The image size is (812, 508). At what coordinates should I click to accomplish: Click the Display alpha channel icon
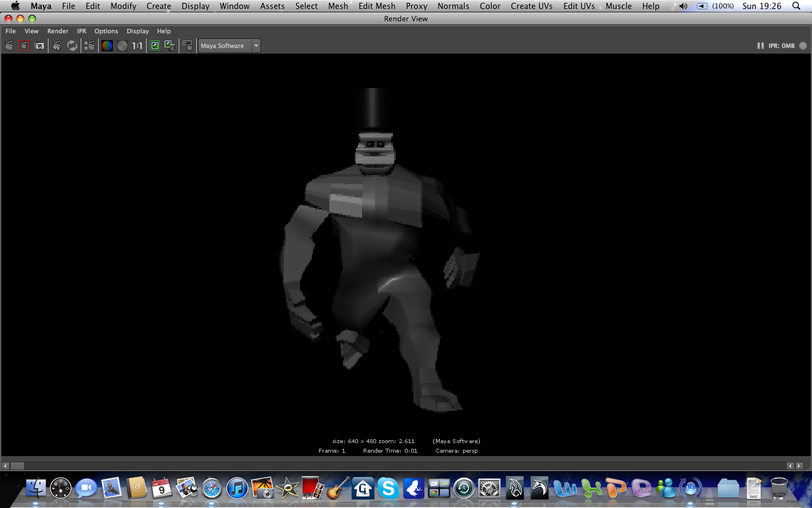coord(122,46)
